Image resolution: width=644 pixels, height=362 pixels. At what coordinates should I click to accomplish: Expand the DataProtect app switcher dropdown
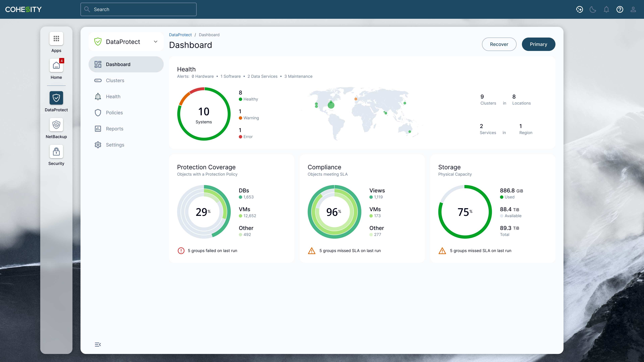[x=155, y=42]
